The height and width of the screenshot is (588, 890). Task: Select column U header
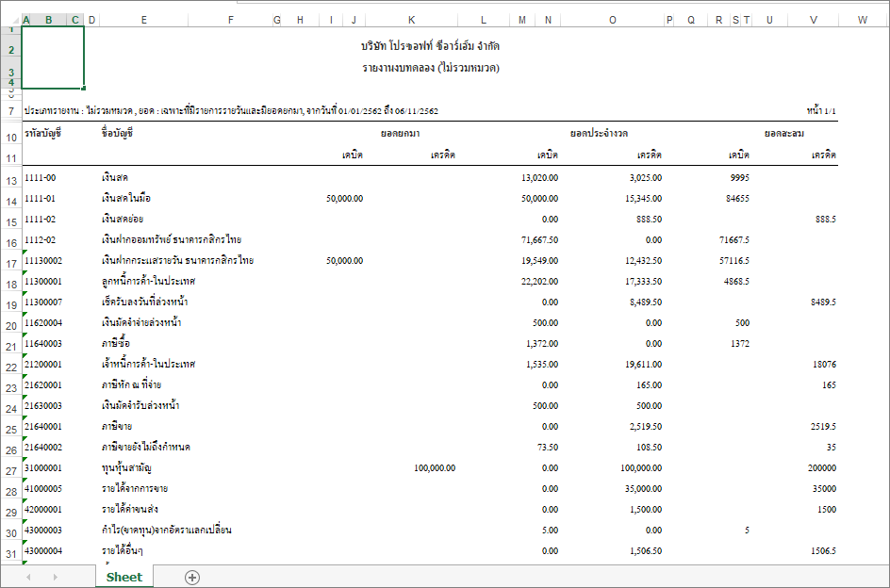pos(769,20)
